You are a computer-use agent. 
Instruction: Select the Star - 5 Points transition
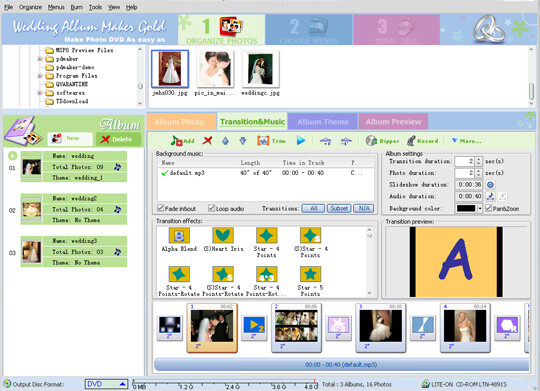310,281
